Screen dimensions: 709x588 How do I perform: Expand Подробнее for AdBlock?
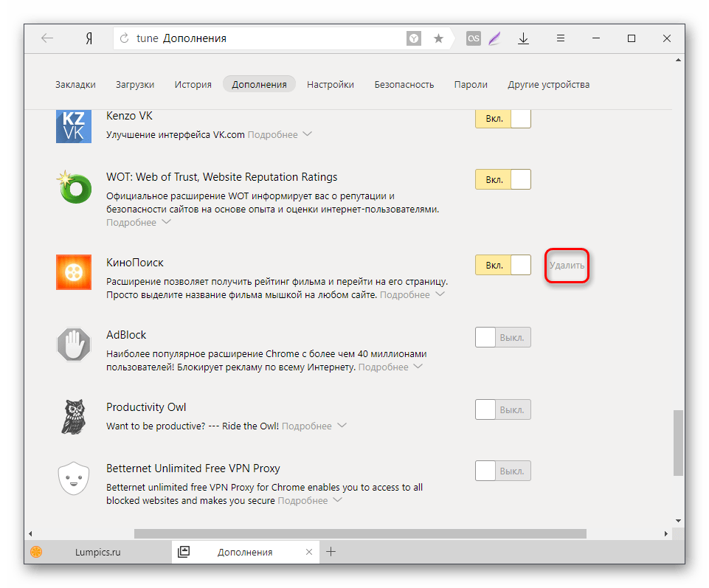pos(391,367)
